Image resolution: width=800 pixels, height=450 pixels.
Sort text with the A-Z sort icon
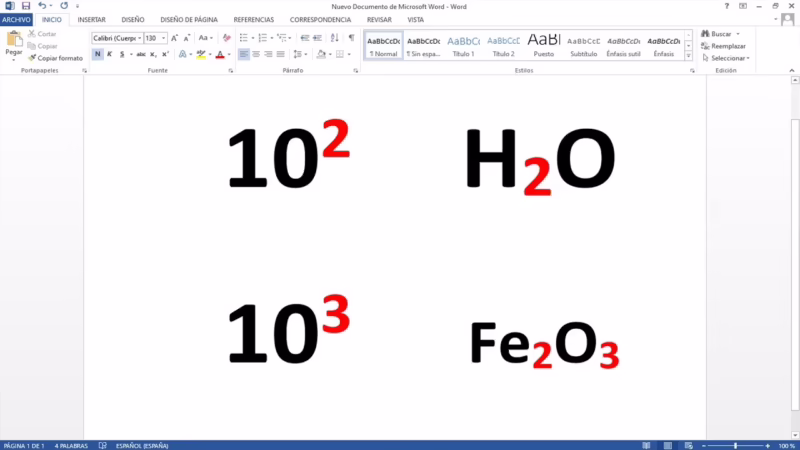(335, 38)
